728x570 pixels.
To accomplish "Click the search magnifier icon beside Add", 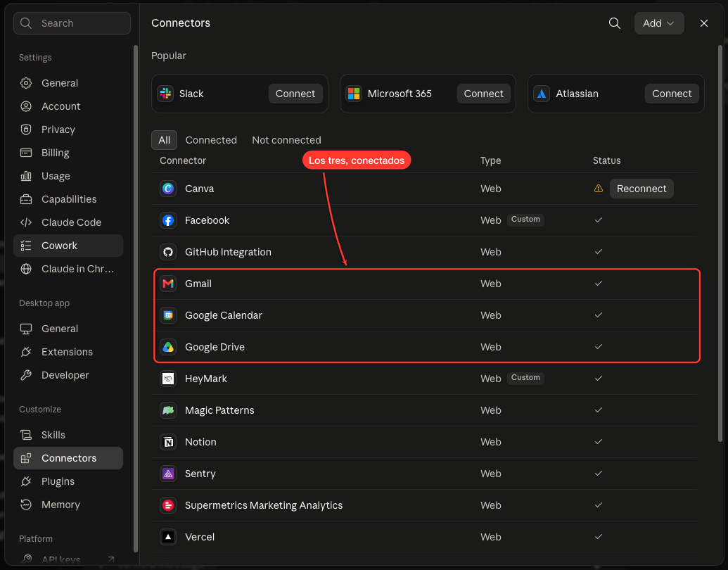I will click(614, 23).
